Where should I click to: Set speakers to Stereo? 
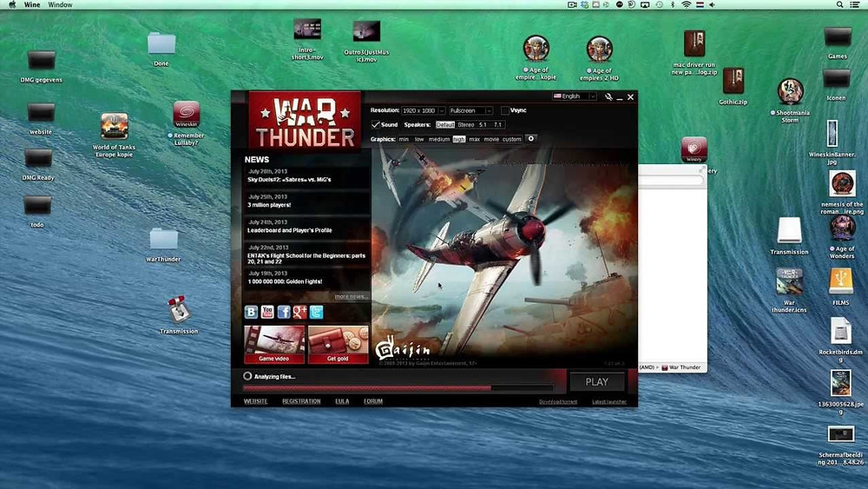coord(465,124)
